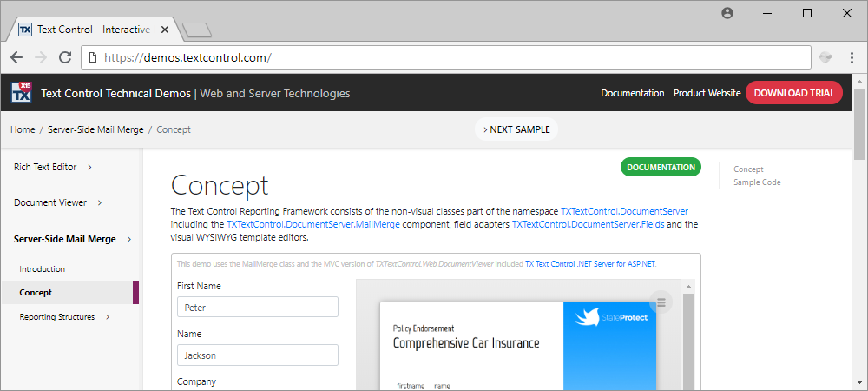Close the Text Control browser tab
Image resolution: width=868 pixels, height=391 pixels.
coord(164,30)
